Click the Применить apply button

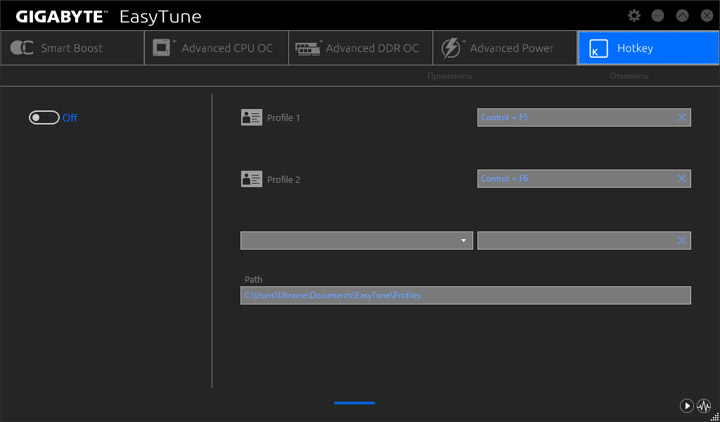(450, 76)
